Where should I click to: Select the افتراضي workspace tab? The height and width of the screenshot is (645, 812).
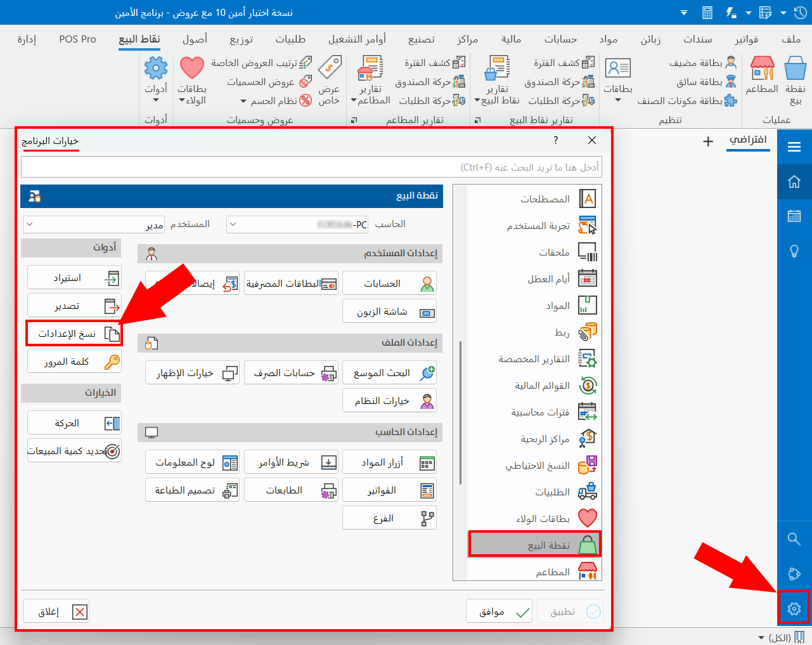click(749, 141)
